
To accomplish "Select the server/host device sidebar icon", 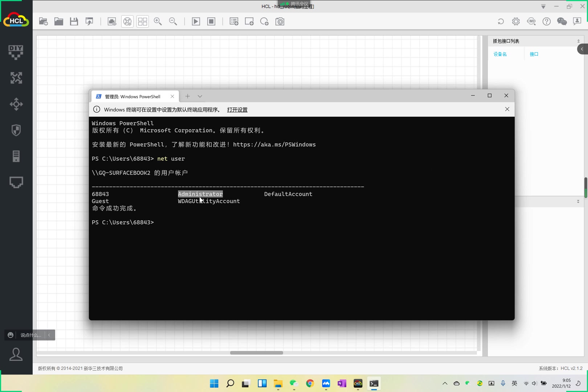I will (16, 156).
